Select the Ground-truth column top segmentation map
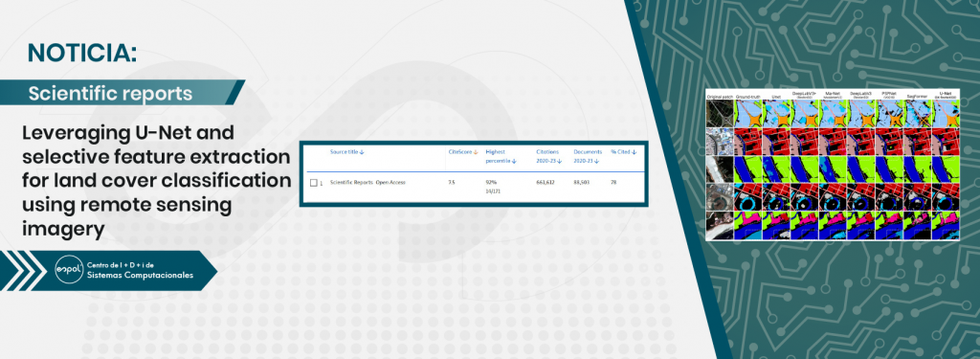The height and width of the screenshot is (359, 980). (748, 113)
